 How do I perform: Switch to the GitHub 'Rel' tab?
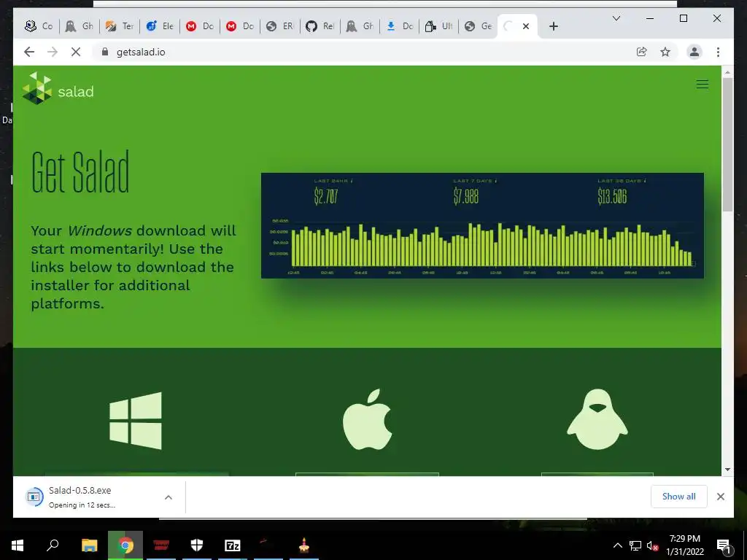(x=320, y=26)
